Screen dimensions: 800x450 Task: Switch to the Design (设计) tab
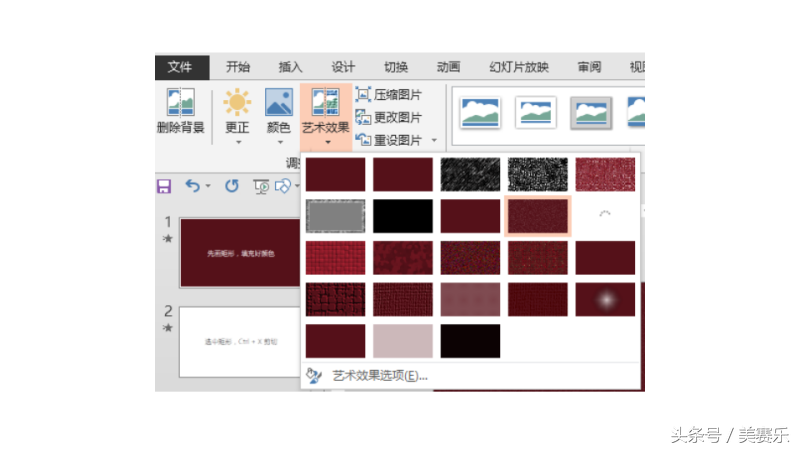point(343,67)
